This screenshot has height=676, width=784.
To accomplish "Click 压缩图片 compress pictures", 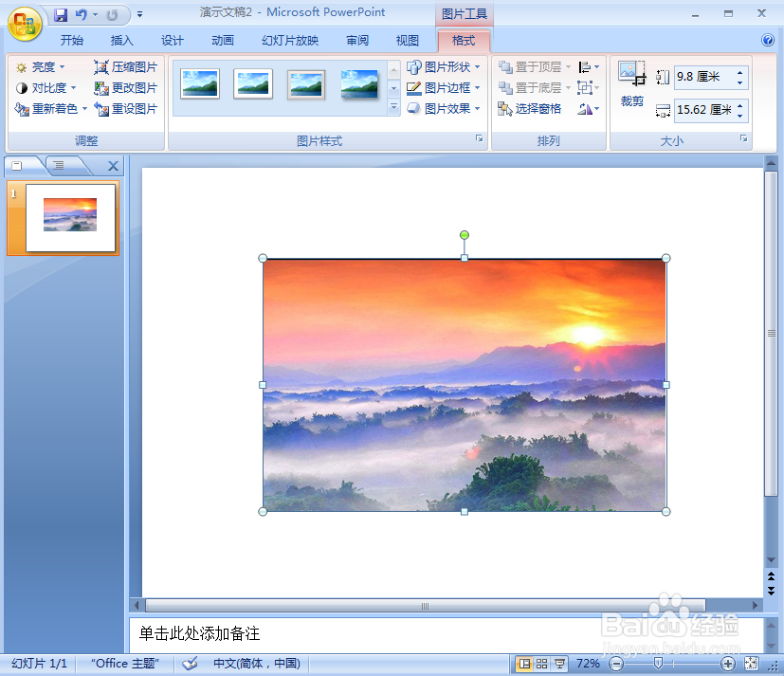I will coord(126,67).
